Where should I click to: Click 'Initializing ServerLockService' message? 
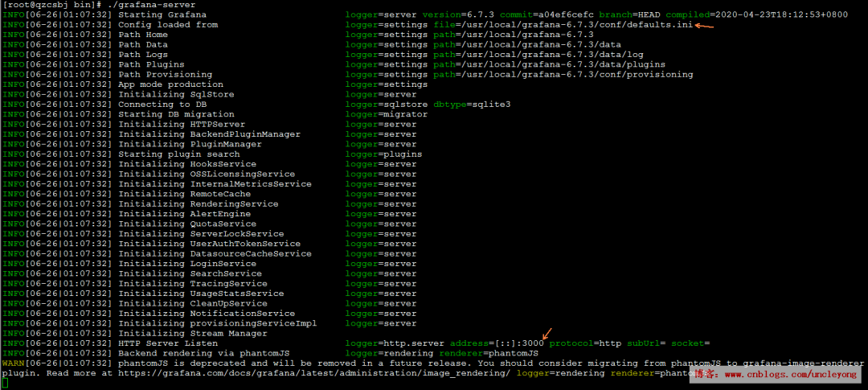(x=201, y=234)
